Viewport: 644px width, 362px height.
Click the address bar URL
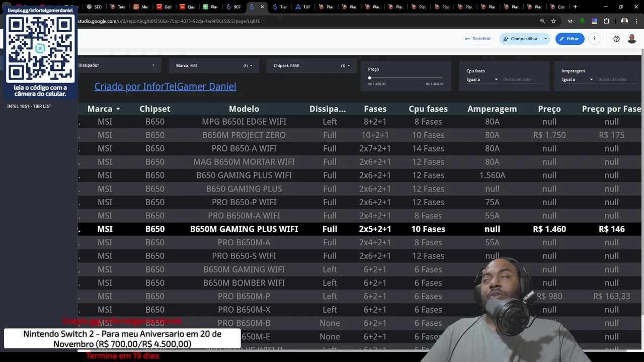[x=169, y=21]
